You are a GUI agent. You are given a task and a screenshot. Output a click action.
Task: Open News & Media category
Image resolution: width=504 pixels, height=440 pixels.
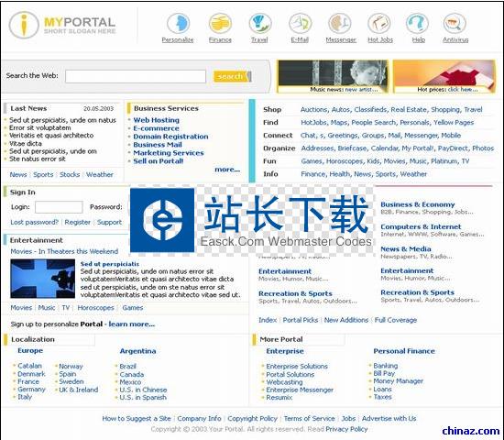click(406, 249)
